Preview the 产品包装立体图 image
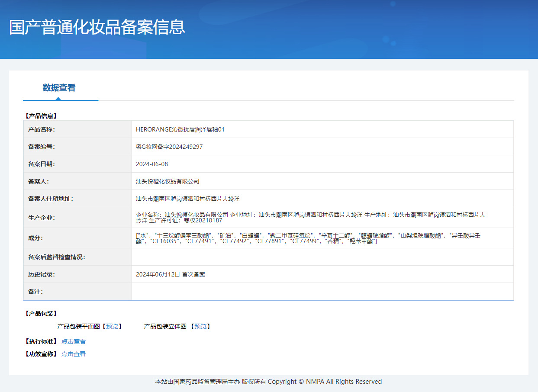 coord(200,326)
